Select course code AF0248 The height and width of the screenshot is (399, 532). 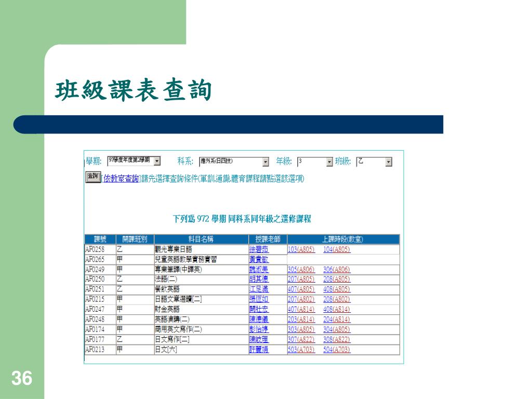[x=95, y=320]
